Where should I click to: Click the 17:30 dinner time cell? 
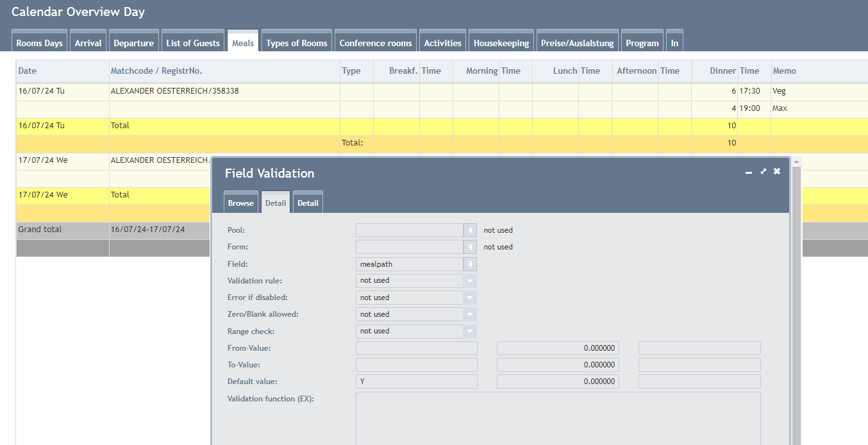click(754, 92)
